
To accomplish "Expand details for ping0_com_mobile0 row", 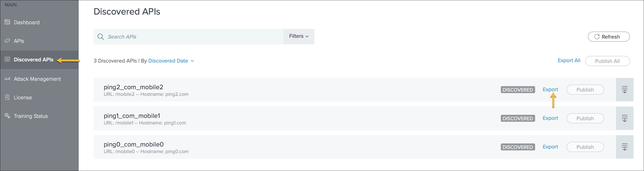I will pyautogui.click(x=624, y=147).
